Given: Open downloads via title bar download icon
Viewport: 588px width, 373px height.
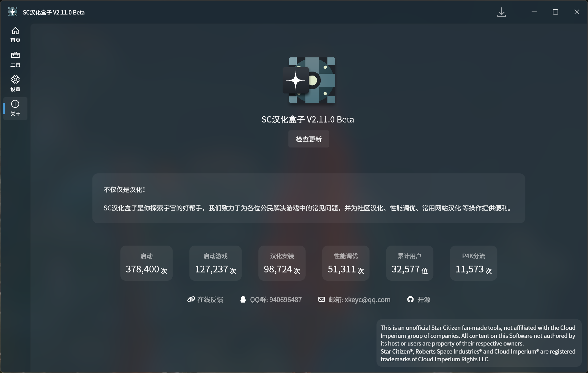Looking at the screenshot, I should (501, 12).
